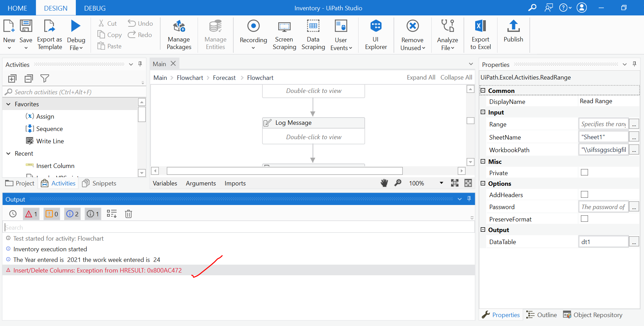Click the Output panel search box
This screenshot has height=326, width=644.
tap(239, 227)
